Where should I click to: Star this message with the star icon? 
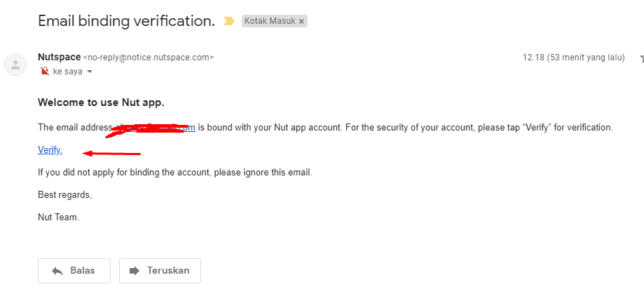click(641, 58)
